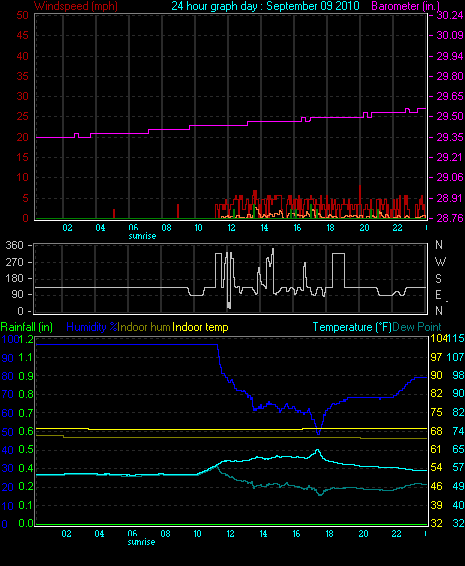Select barometer scale value 30.24
465x566 pixels.
[x=449, y=15]
